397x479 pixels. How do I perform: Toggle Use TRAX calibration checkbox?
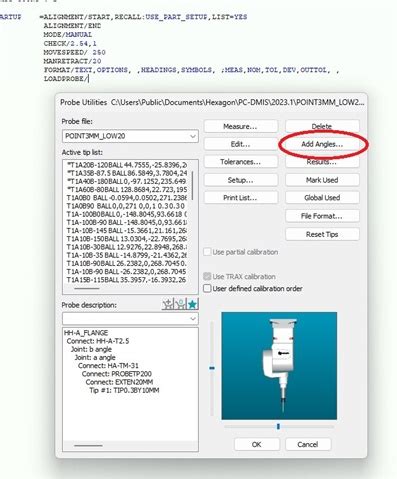pyautogui.click(x=207, y=276)
